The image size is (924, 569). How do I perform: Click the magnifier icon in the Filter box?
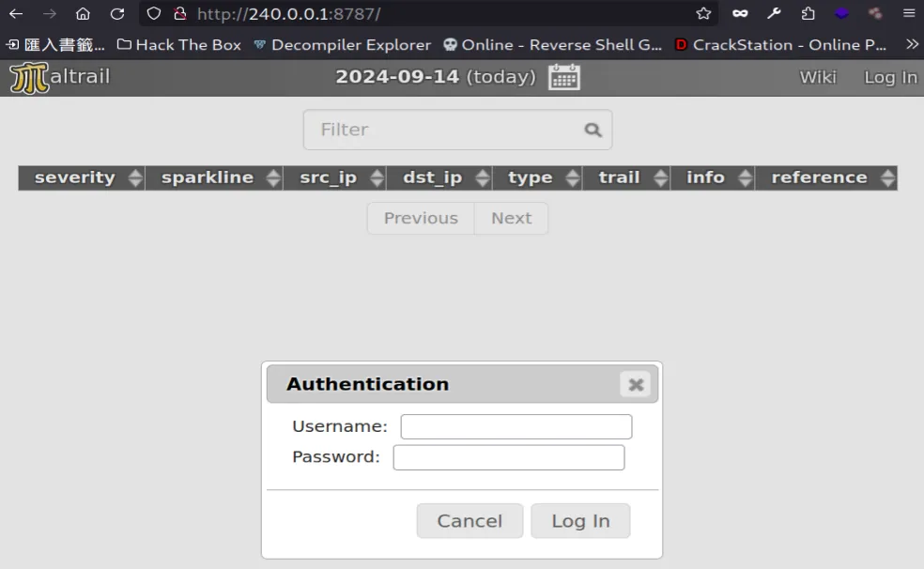pyautogui.click(x=593, y=131)
